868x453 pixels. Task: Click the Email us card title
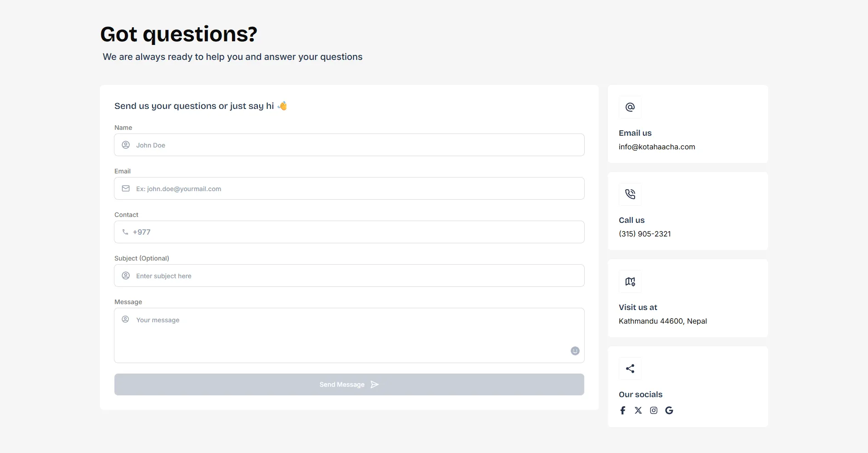(635, 133)
